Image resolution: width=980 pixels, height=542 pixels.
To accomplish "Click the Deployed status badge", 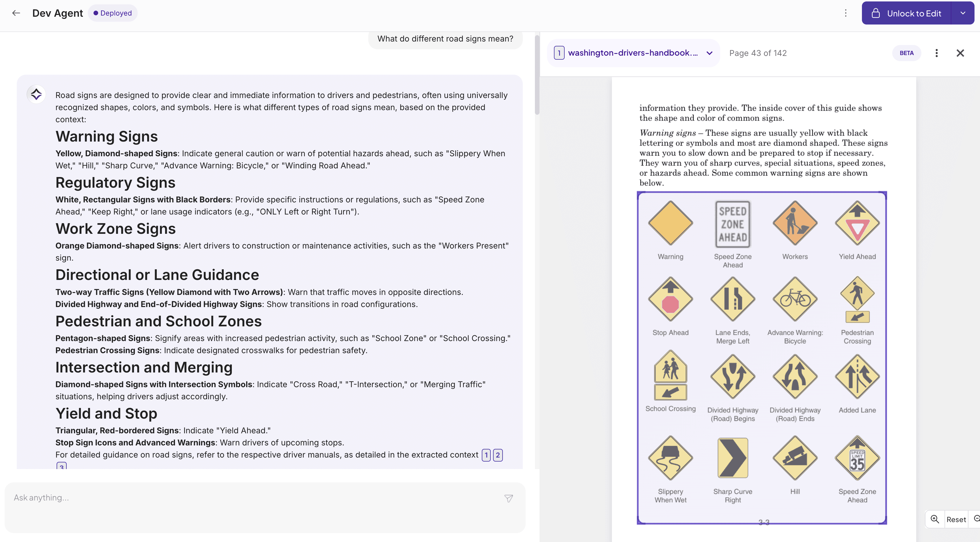I will point(113,13).
